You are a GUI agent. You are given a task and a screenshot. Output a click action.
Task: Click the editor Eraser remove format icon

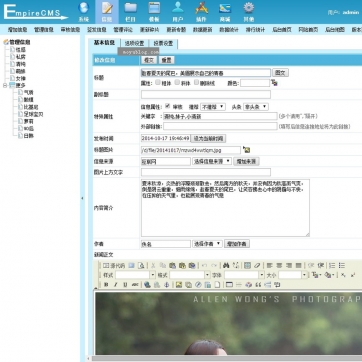(257, 266)
